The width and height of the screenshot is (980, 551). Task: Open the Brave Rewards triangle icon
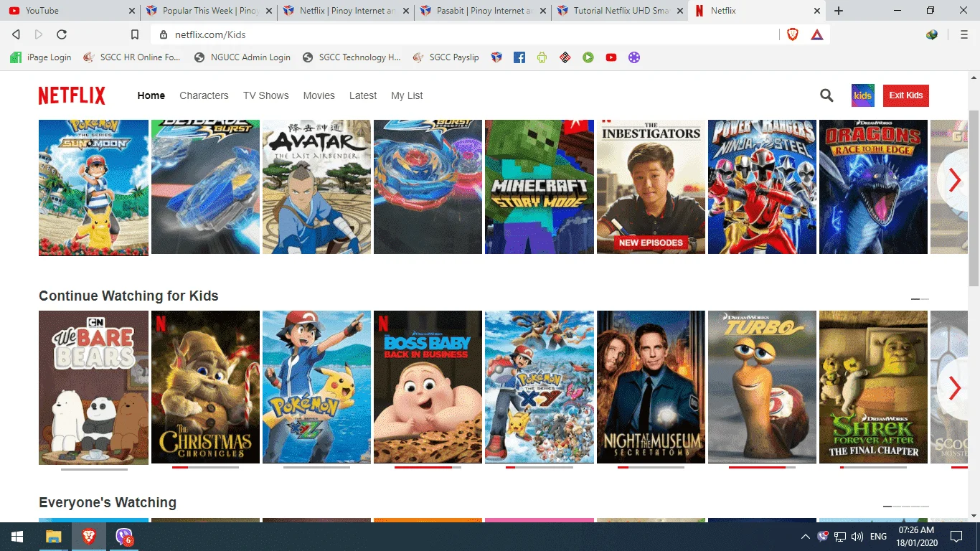[816, 34]
